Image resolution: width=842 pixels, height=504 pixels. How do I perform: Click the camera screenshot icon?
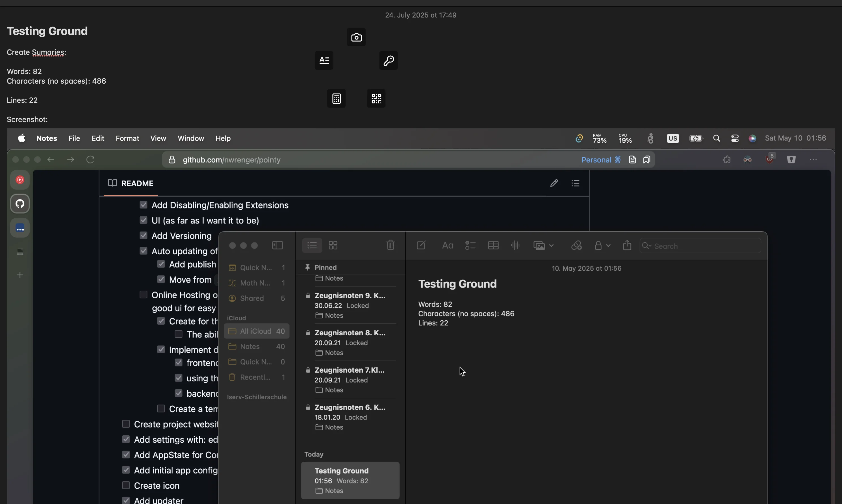point(356,37)
